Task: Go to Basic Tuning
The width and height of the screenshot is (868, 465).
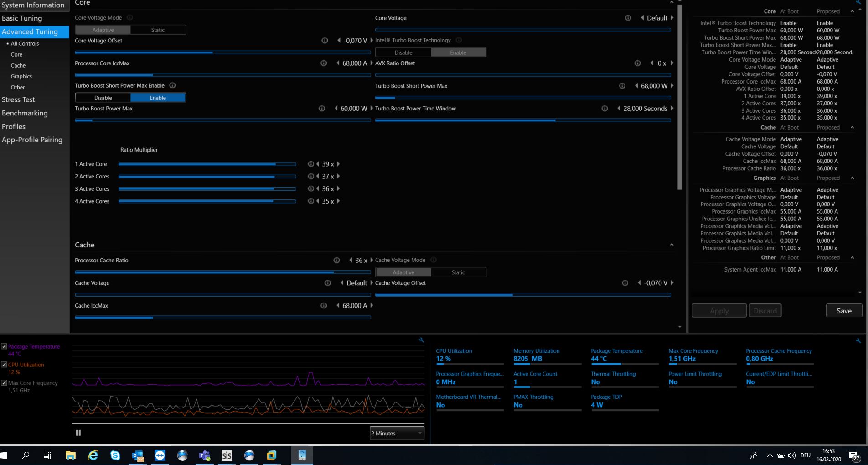Action: click(x=22, y=18)
